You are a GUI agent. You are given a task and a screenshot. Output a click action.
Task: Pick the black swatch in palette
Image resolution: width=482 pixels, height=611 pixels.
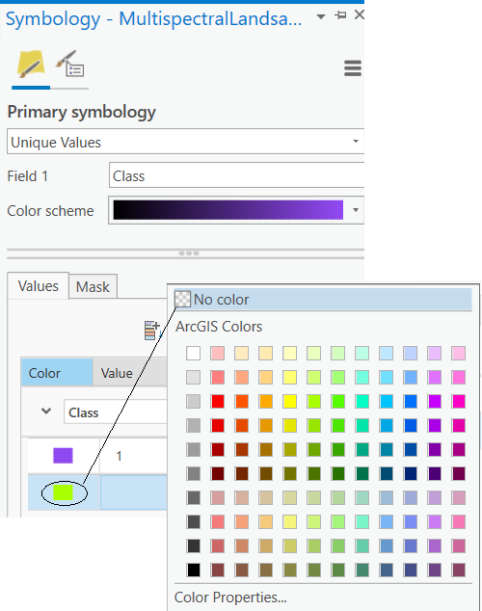[193, 570]
